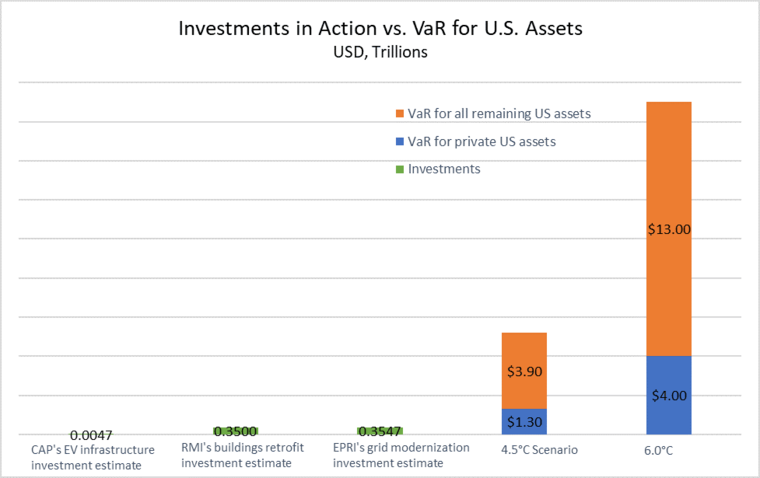Click the 4.5°C Scenario axis label
The width and height of the screenshot is (760, 478).
tap(539, 450)
